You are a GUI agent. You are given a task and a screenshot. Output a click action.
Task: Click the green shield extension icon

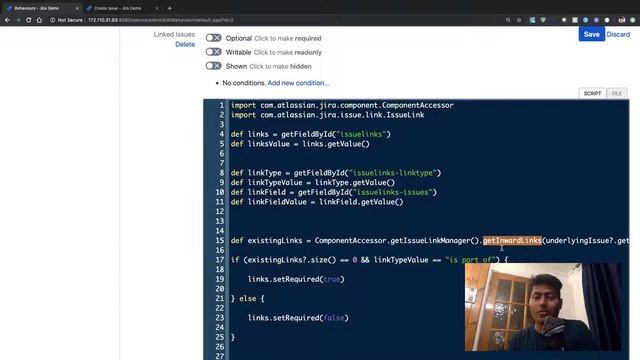click(x=543, y=20)
